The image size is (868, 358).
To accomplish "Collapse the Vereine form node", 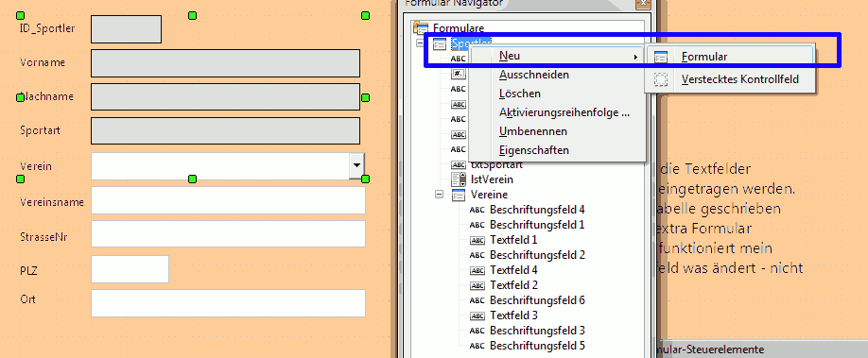I will tap(440, 195).
